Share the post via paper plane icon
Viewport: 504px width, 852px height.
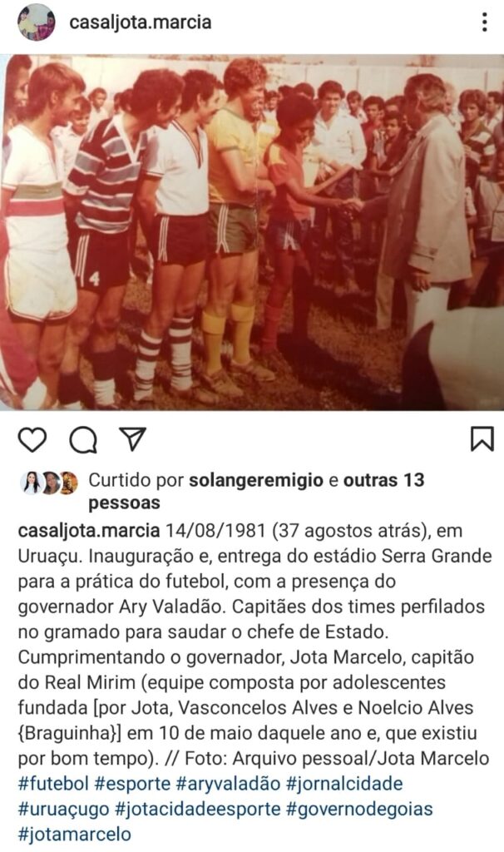point(133,438)
